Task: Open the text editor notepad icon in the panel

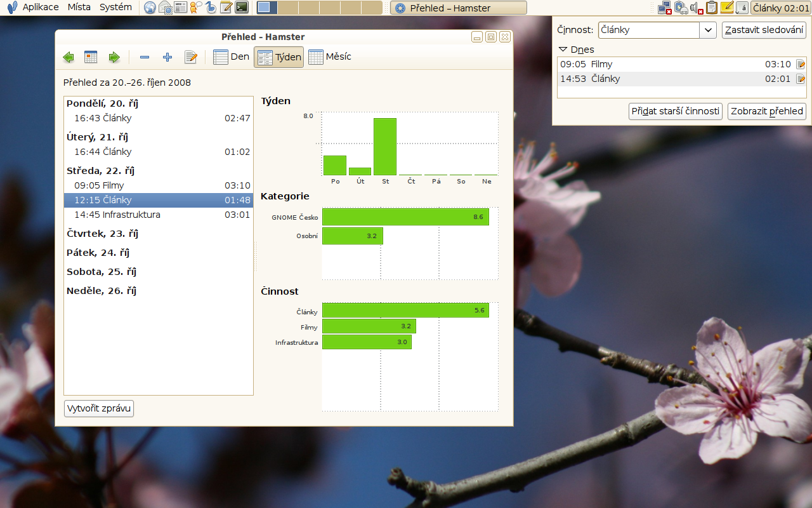Action: tap(226, 8)
